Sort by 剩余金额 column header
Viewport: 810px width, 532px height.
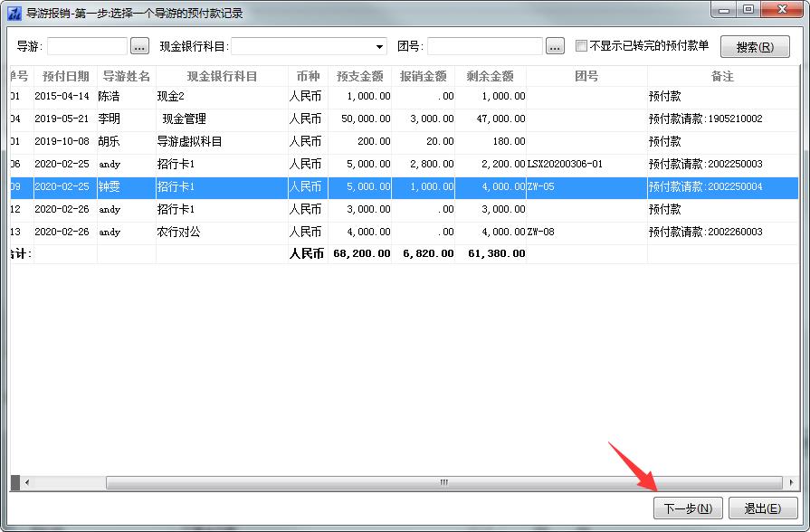click(x=490, y=77)
